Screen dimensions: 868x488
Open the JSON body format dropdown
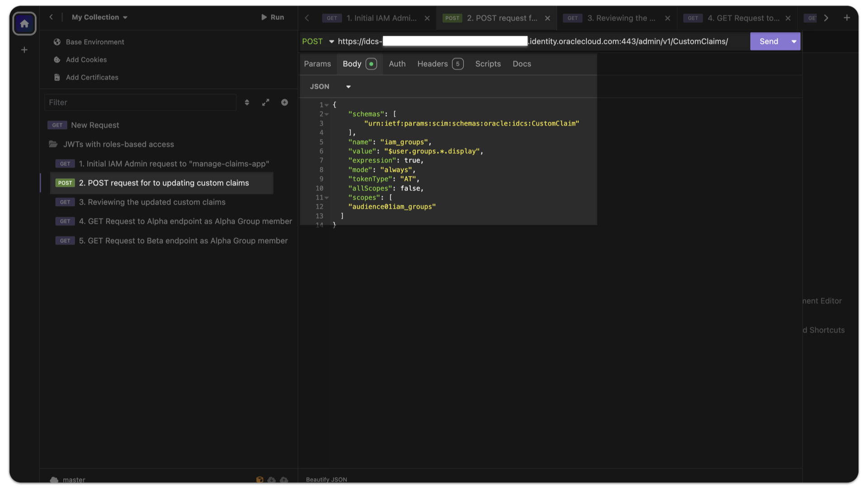point(348,86)
